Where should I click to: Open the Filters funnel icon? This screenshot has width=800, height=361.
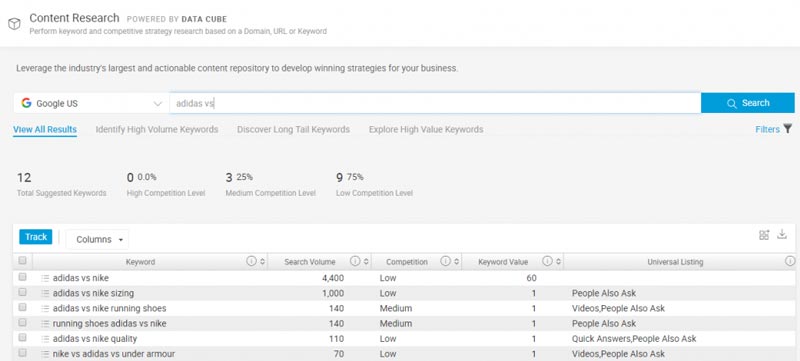(787, 129)
